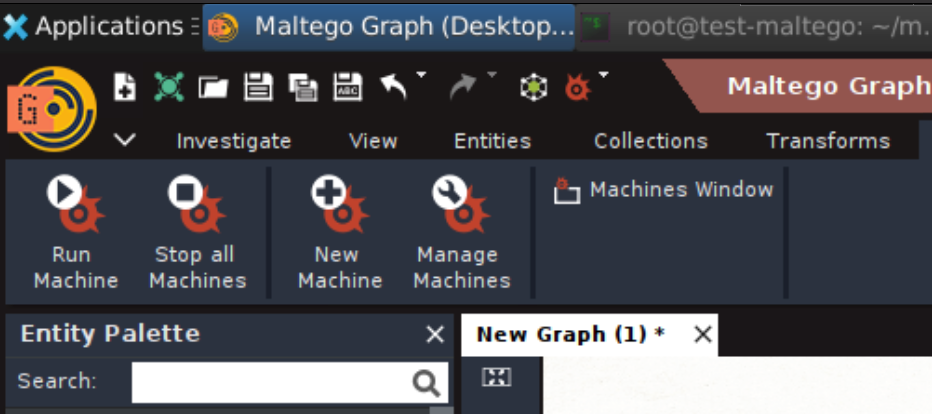
Task: Click Run Machine
Action: tap(75, 233)
